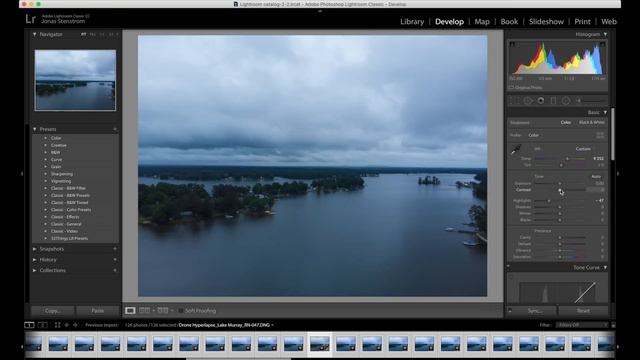This screenshot has width=640, height=360.
Task: Open the Slideshow module
Action: [x=546, y=22]
